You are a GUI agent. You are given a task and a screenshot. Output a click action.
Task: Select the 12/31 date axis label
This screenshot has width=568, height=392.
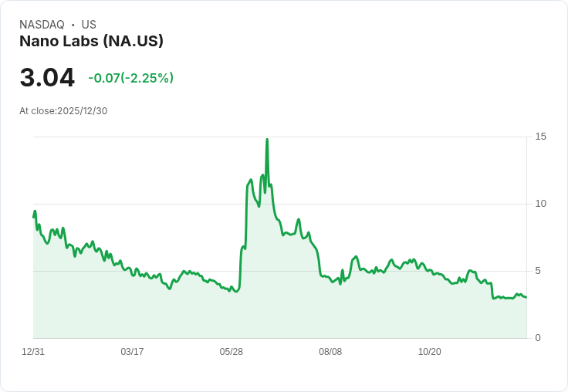[x=33, y=352]
